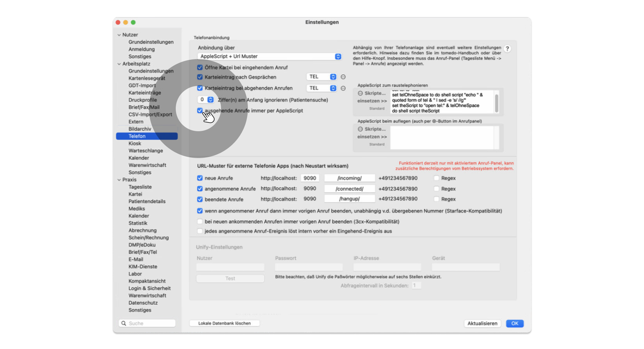This screenshot has height=349, width=644.
Task: Disable the neue Anrufe URL pattern checkbox
Action: 200,178
